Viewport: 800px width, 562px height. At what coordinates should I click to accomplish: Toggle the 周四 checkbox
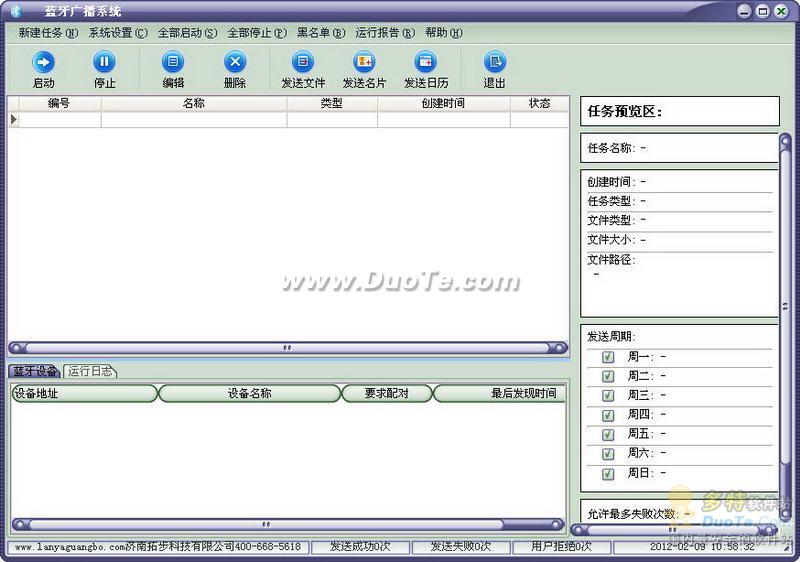pyautogui.click(x=608, y=415)
